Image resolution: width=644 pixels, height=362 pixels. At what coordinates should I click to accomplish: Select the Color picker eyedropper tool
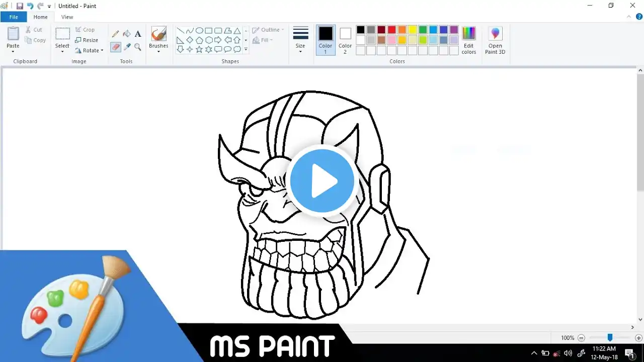(x=127, y=47)
